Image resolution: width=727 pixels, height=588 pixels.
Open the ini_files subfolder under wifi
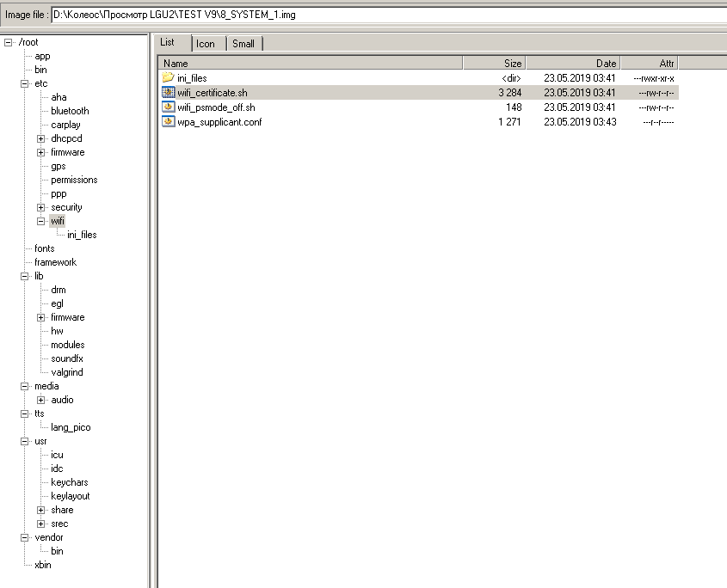pyautogui.click(x=82, y=235)
